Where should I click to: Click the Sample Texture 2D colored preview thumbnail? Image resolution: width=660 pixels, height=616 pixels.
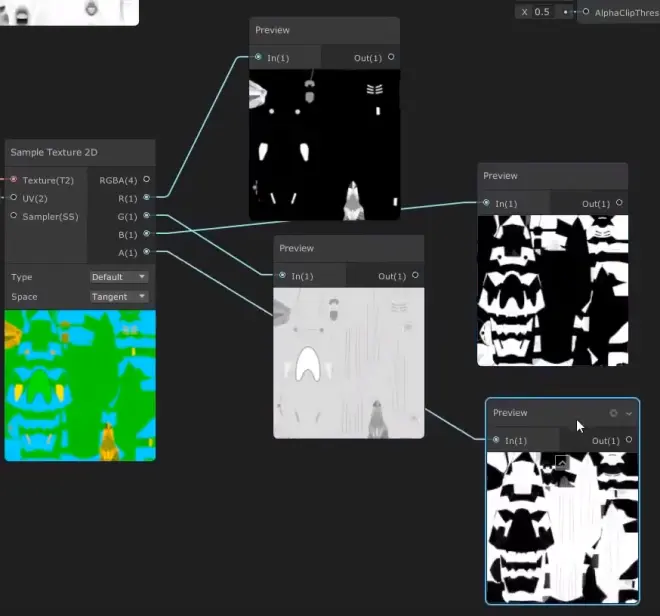coord(80,385)
